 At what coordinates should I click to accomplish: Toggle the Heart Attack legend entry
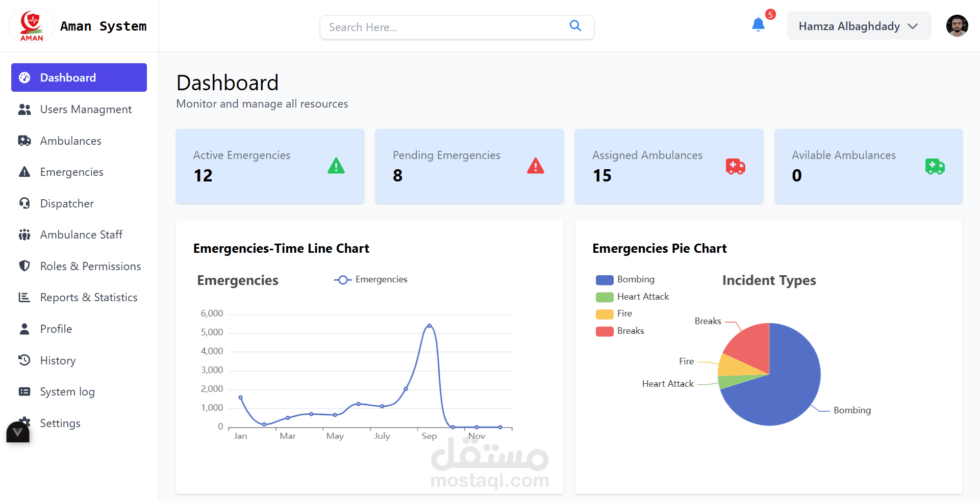[633, 297]
